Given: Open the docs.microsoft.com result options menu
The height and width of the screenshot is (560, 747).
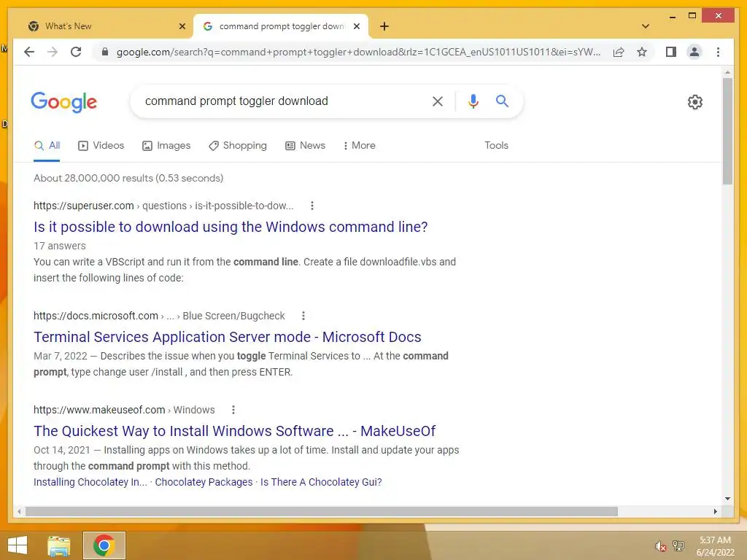Looking at the screenshot, I should pos(303,316).
